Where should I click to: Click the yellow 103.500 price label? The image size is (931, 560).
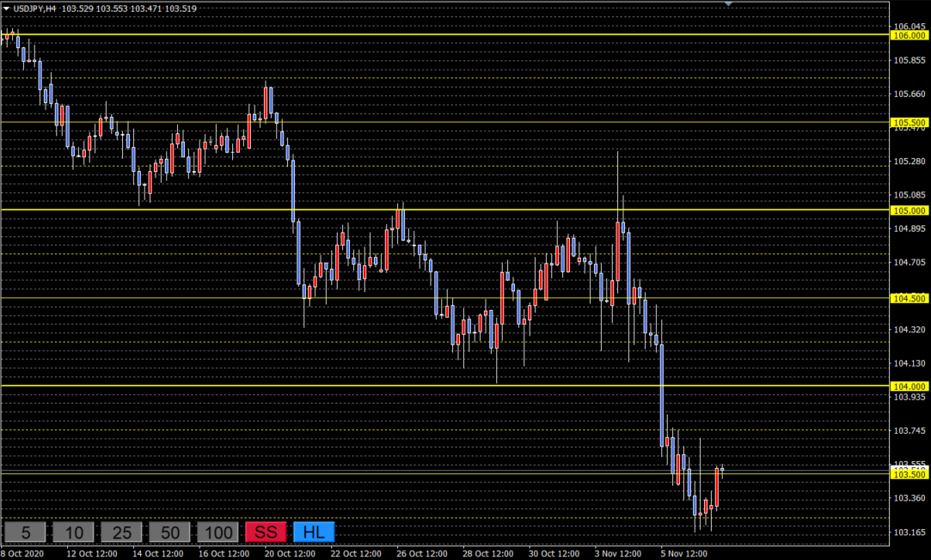[x=910, y=474]
